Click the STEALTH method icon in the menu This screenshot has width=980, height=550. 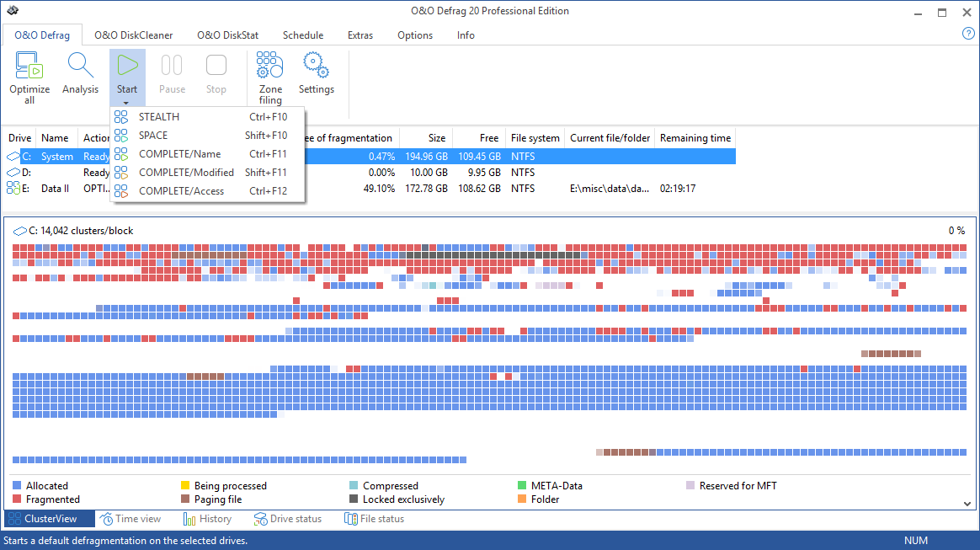pyautogui.click(x=121, y=117)
